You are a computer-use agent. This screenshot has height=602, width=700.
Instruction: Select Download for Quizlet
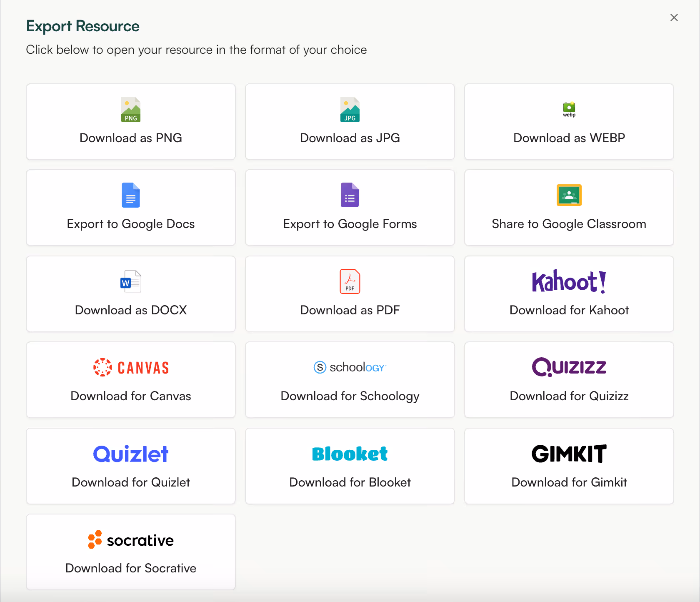click(x=131, y=466)
